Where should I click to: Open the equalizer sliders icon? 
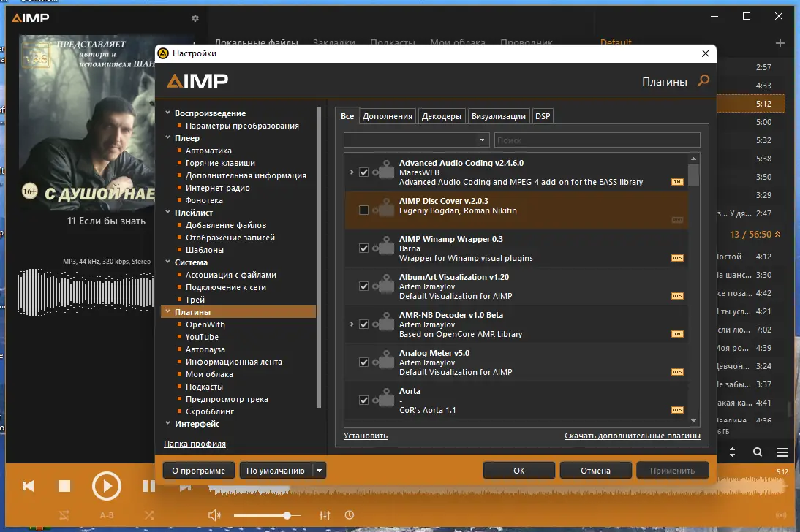[325, 515]
